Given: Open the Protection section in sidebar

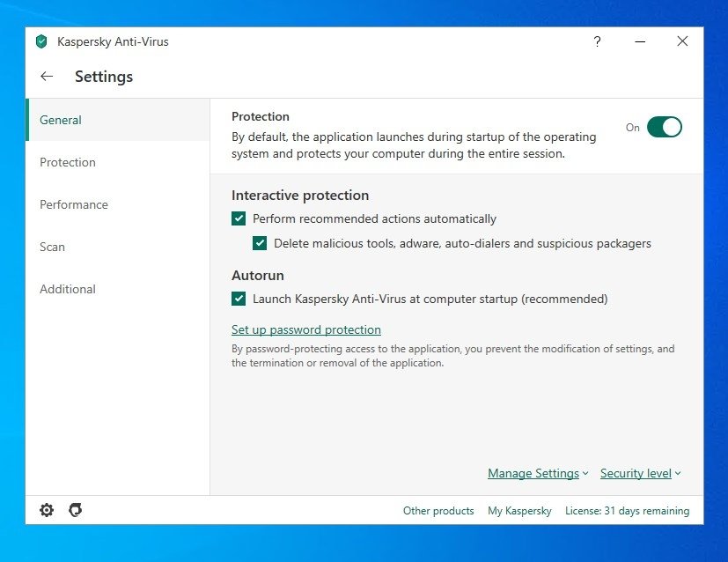Looking at the screenshot, I should (118, 162).
